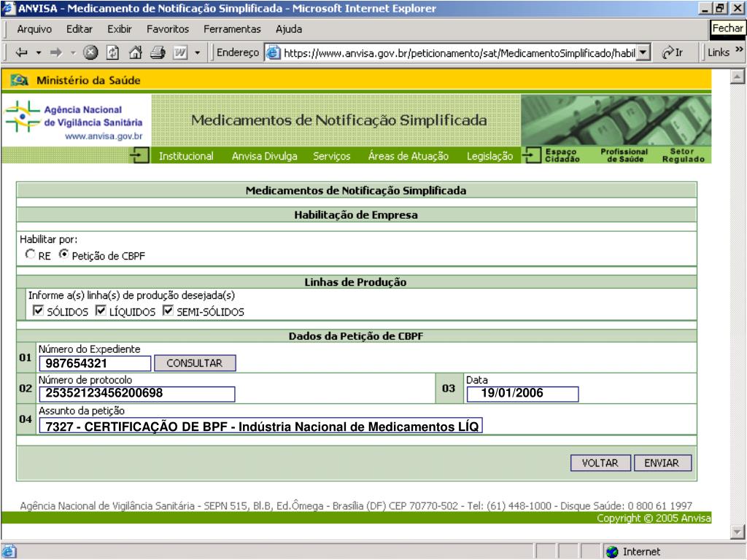Click the Internet Explorer icon in title bar
747x560 pixels.
coord(9,8)
